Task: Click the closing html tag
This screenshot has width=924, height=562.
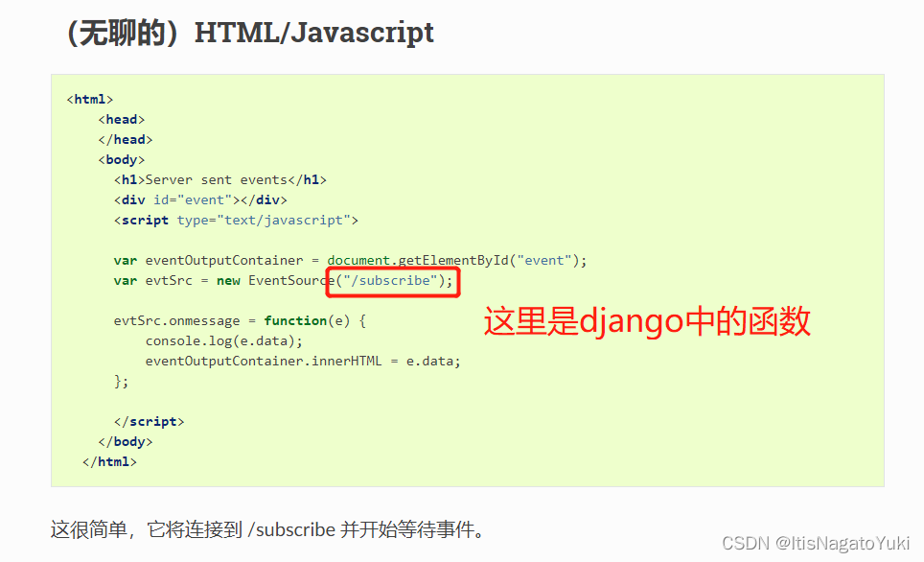Action: pyautogui.click(x=111, y=461)
